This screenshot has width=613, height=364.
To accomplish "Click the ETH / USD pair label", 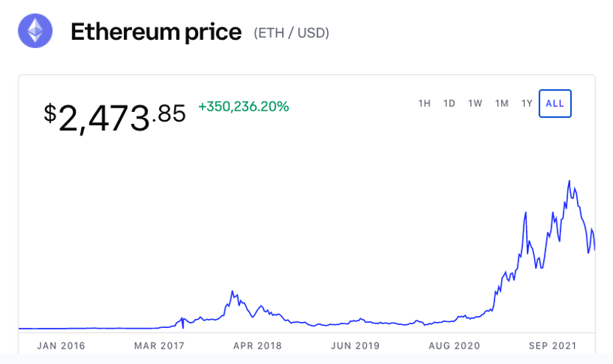I will point(291,33).
